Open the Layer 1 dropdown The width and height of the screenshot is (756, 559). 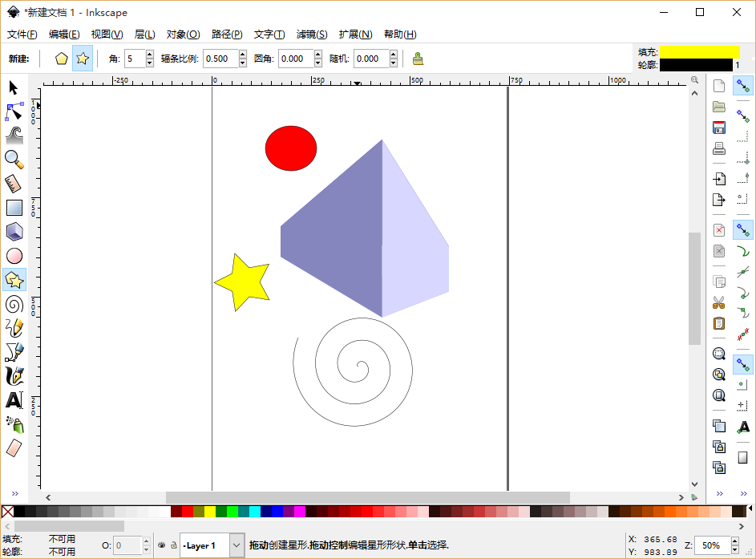[x=237, y=545]
